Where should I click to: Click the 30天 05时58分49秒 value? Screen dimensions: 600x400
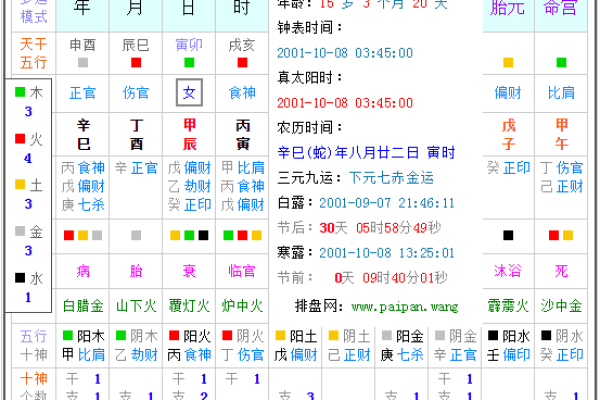point(380,228)
